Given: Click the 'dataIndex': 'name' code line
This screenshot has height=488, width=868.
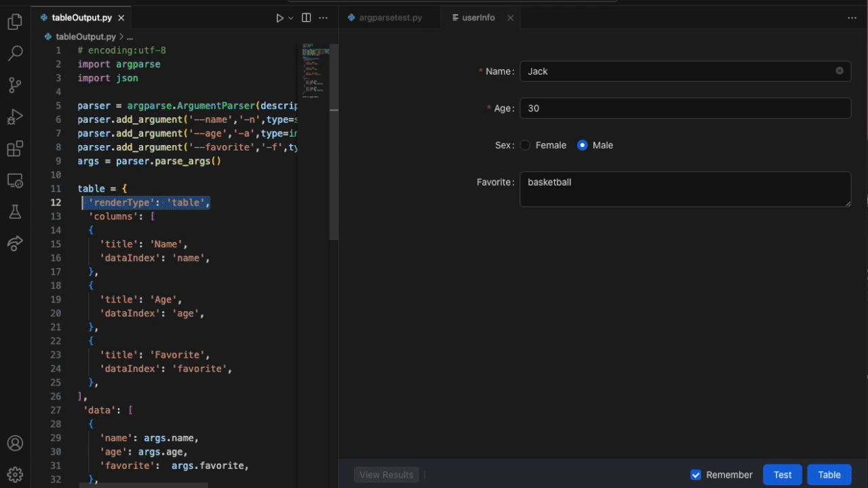Looking at the screenshot, I should [x=155, y=258].
